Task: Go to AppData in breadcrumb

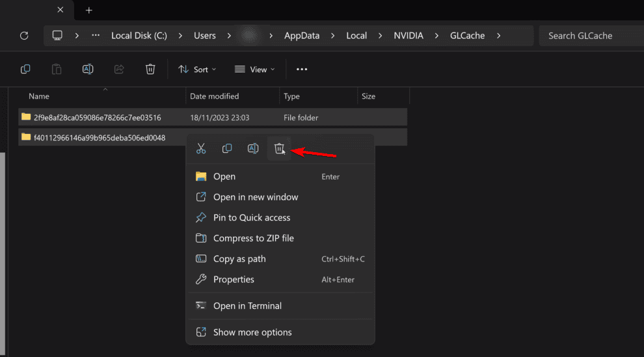Action: tap(302, 36)
